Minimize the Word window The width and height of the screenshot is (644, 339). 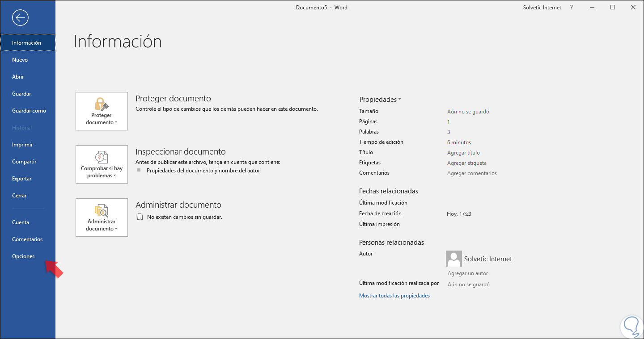(x=592, y=8)
